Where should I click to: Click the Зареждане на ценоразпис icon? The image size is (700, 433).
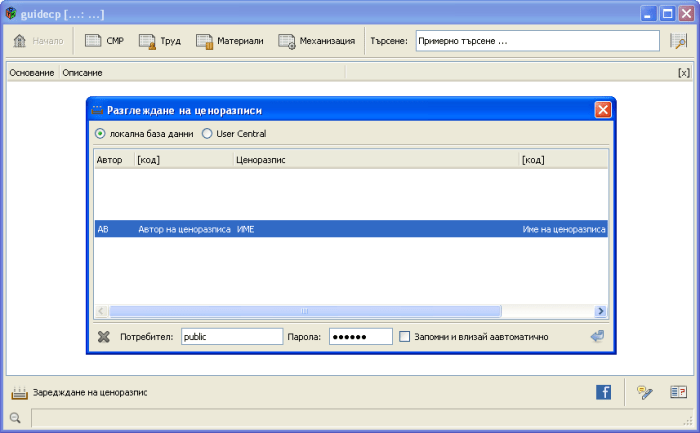tap(19, 393)
